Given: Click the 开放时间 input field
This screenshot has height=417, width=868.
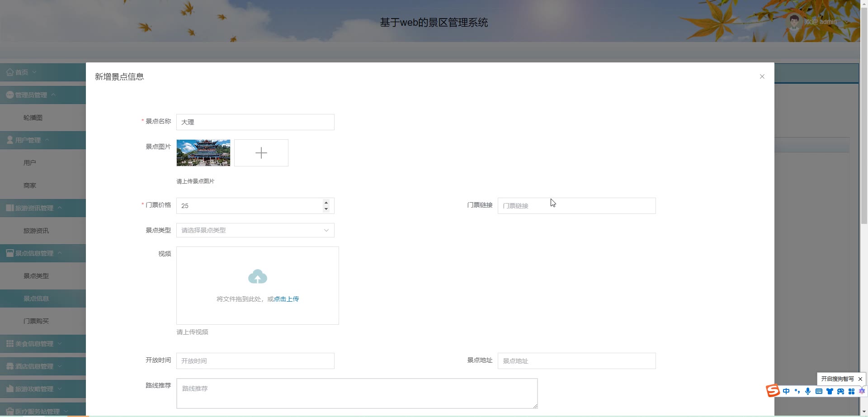Looking at the screenshot, I should tap(255, 361).
